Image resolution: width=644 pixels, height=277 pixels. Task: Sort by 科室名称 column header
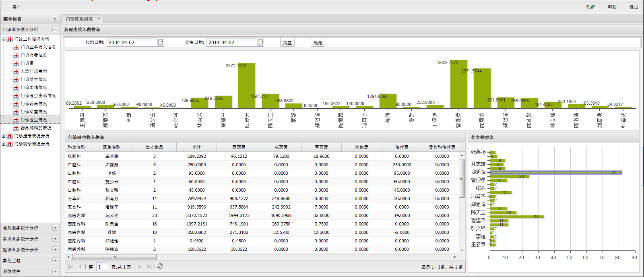(x=78, y=147)
